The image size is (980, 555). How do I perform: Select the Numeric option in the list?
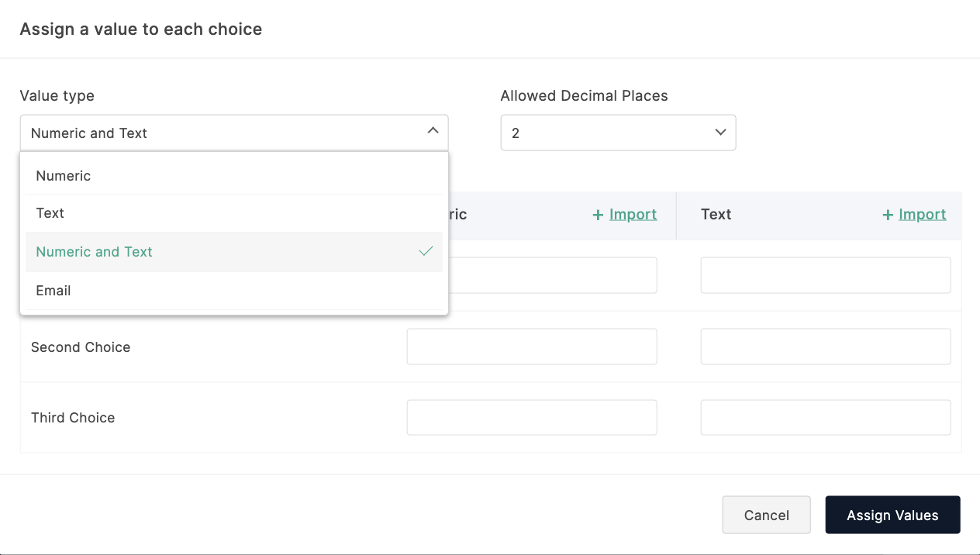pos(64,176)
